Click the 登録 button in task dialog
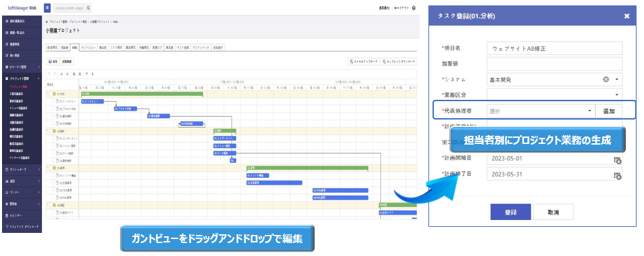This screenshot has height=256, width=644. click(510, 213)
